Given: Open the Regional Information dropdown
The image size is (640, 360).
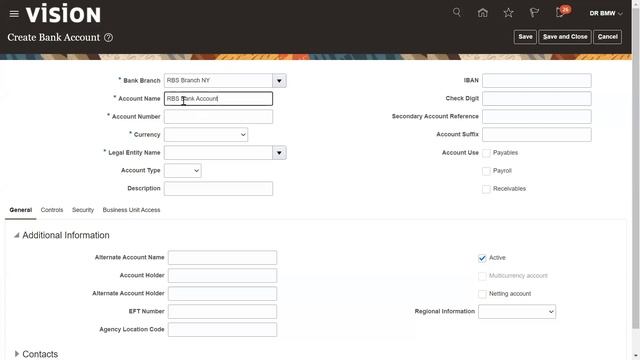Looking at the screenshot, I should (x=517, y=311).
